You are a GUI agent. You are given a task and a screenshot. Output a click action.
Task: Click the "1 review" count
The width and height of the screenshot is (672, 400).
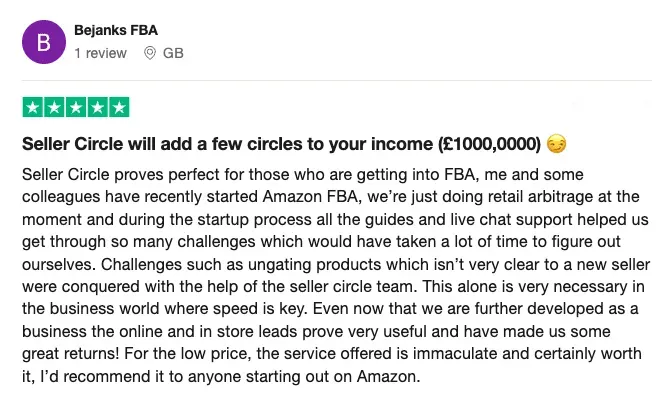(x=101, y=52)
